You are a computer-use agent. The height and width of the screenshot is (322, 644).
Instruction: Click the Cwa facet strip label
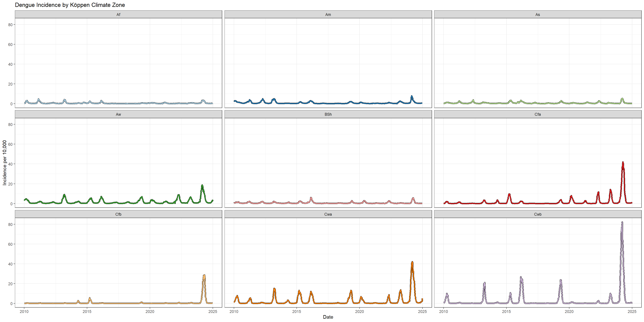click(x=328, y=214)
